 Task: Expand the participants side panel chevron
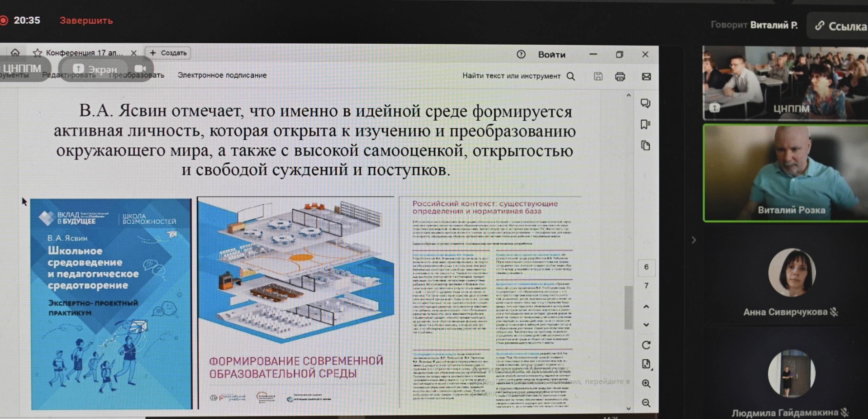click(694, 240)
